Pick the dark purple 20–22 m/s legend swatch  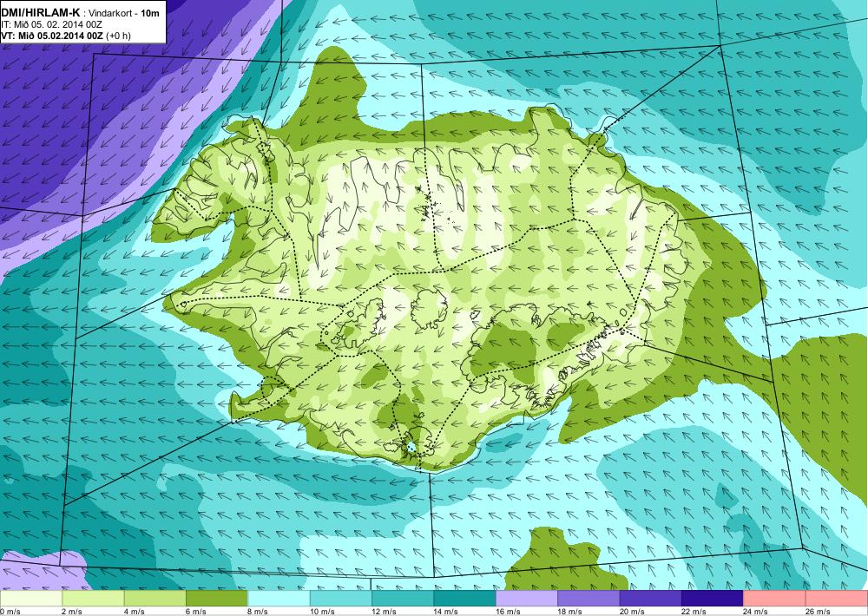(651, 599)
